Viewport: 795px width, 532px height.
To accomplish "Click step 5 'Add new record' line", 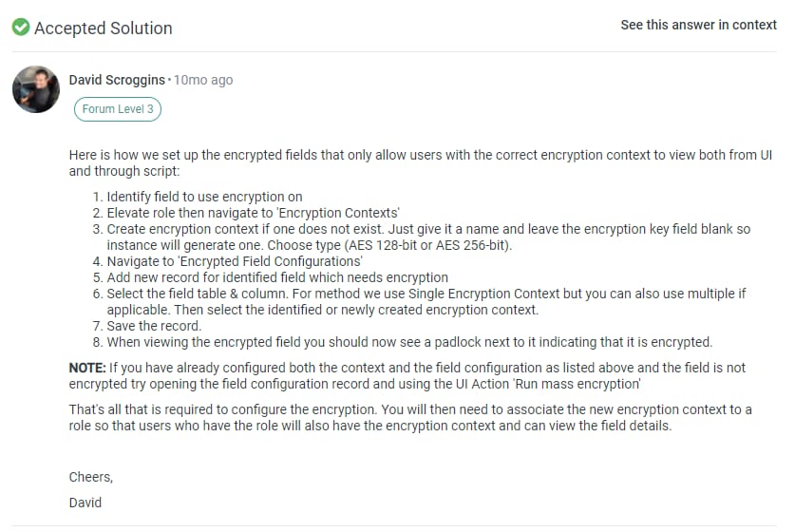I will tap(277, 277).
